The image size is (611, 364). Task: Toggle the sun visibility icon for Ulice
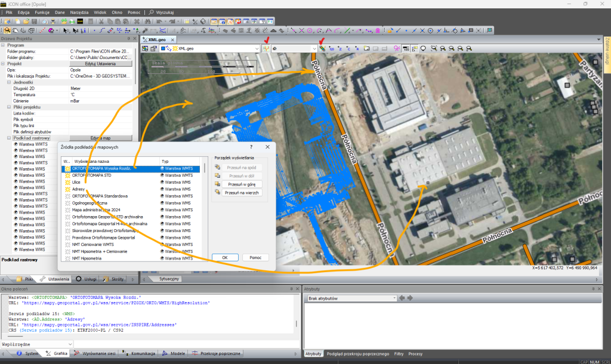pyautogui.click(x=67, y=182)
